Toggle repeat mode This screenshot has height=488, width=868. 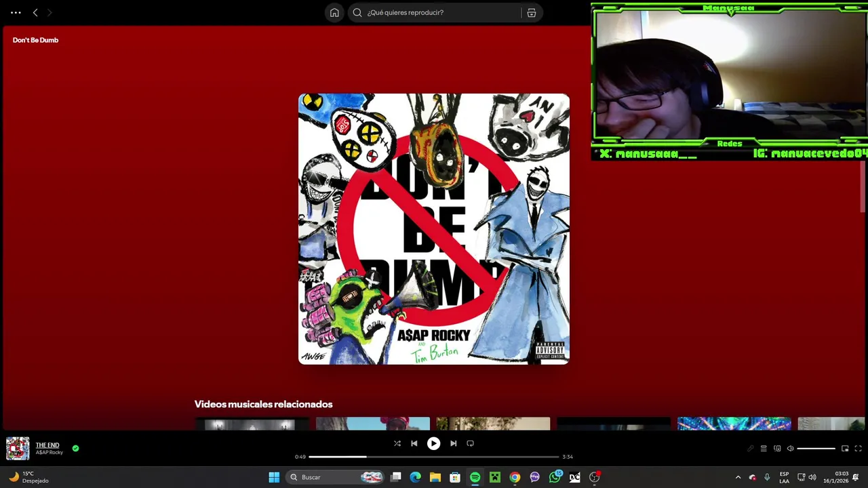[470, 443]
